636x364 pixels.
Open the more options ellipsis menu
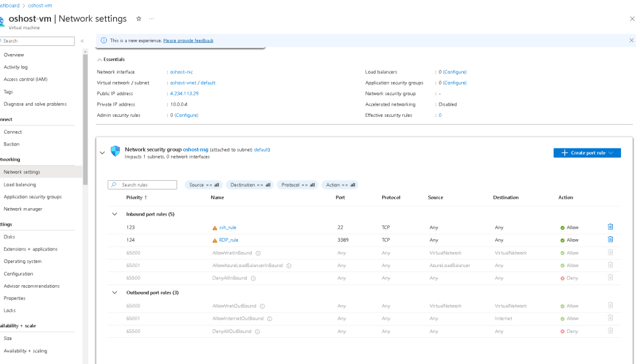point(151,19)
